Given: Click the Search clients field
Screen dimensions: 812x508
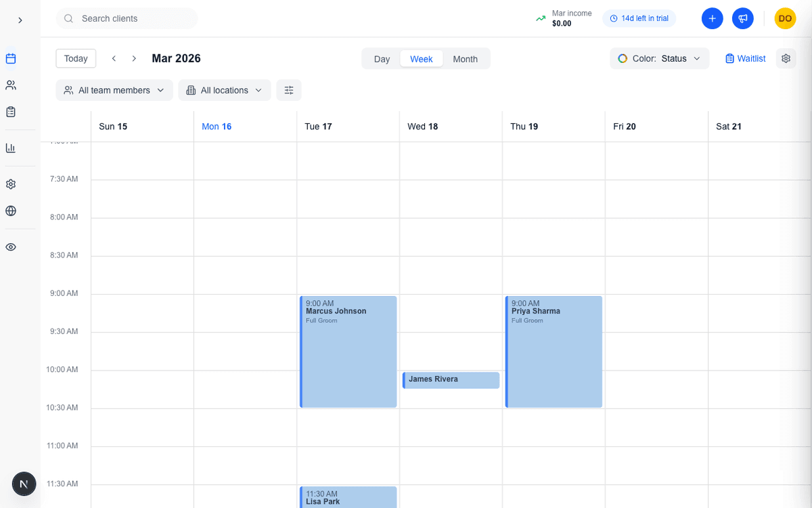Looking at the screenshot, I should [x=127, y=18].
